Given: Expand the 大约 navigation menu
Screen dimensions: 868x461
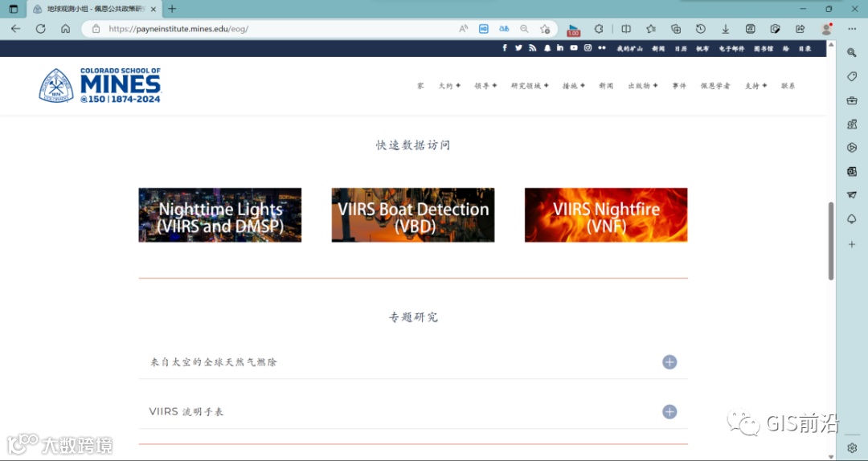Looking at the screenshot, I should coord(449,86).
